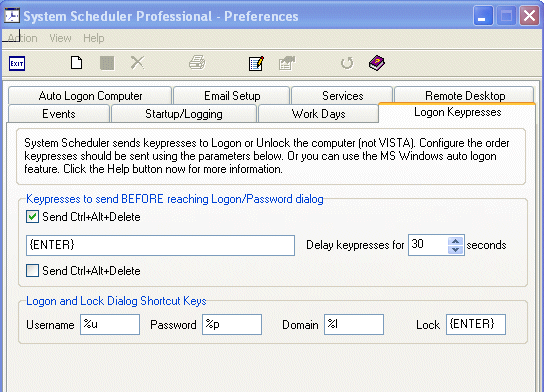The image size is (544, 392).
Task: Uncheck the first Send Ctrl+Alt+Delete checkbox
Action: 32,217
